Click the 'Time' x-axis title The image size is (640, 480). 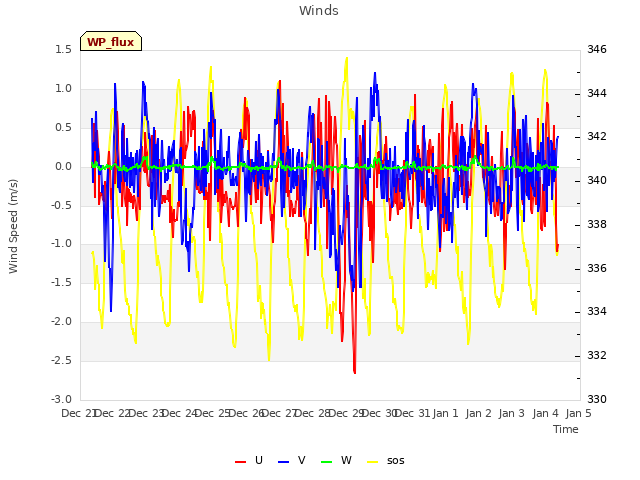click(x=566, y=429)
